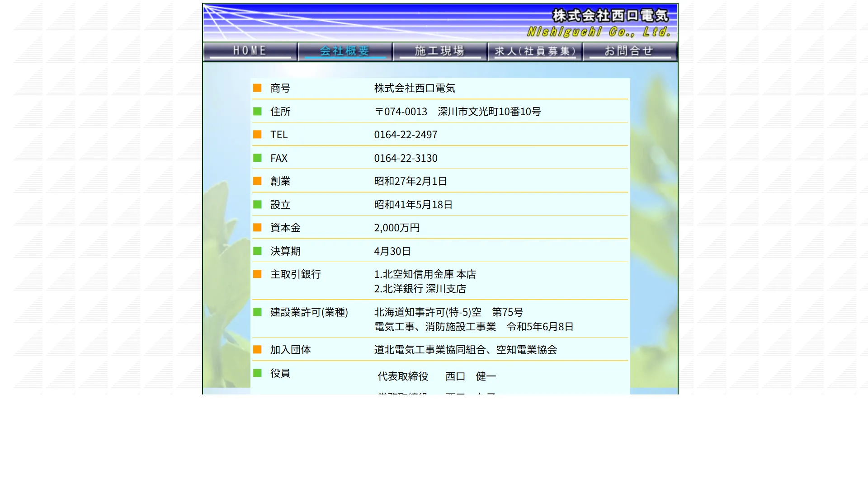Screen dimensions: 868x488
Task: Click the fax number 0164-22-3130
Action: pyautogui.click(x=406, y=158)
